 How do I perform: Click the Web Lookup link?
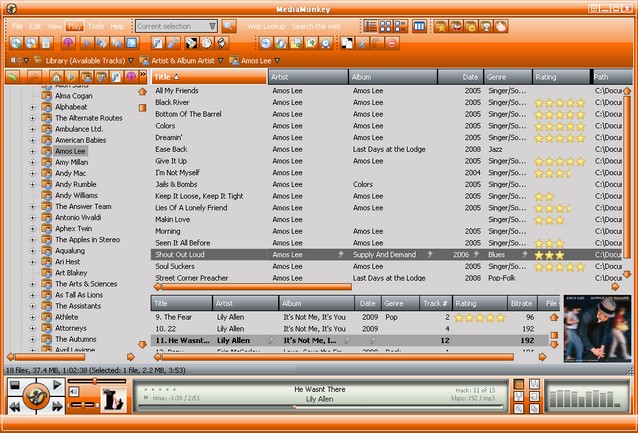point(267,26)
